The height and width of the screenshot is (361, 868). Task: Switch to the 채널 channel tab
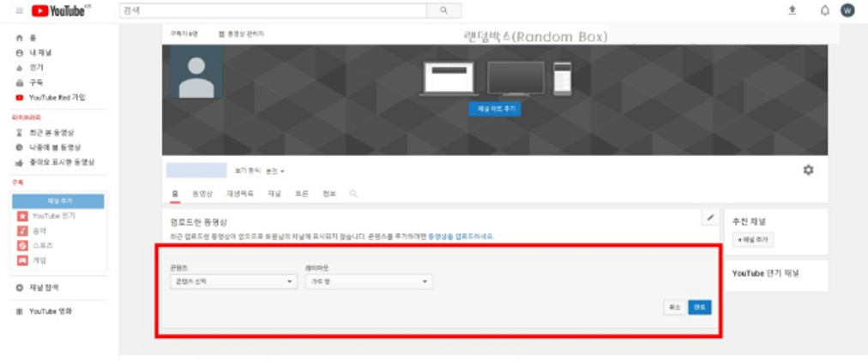pyautogui.click(x=274, y=194)
